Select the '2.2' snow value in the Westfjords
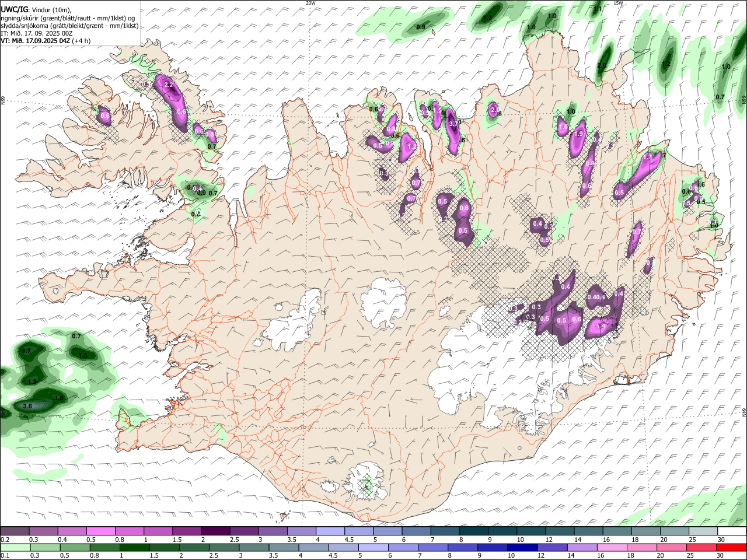 pyautogui.click(x=169, y=85)
